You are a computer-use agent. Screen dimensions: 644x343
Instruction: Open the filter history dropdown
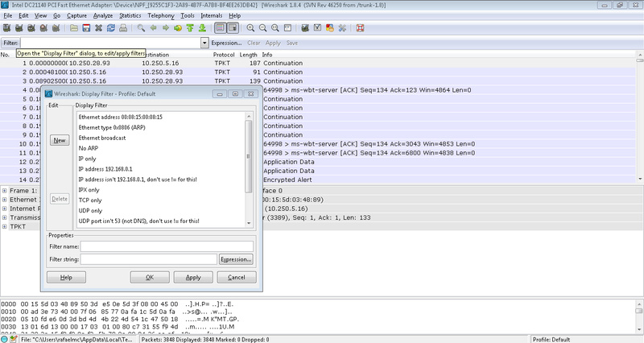pyautogui.click(x=204, y=43)
